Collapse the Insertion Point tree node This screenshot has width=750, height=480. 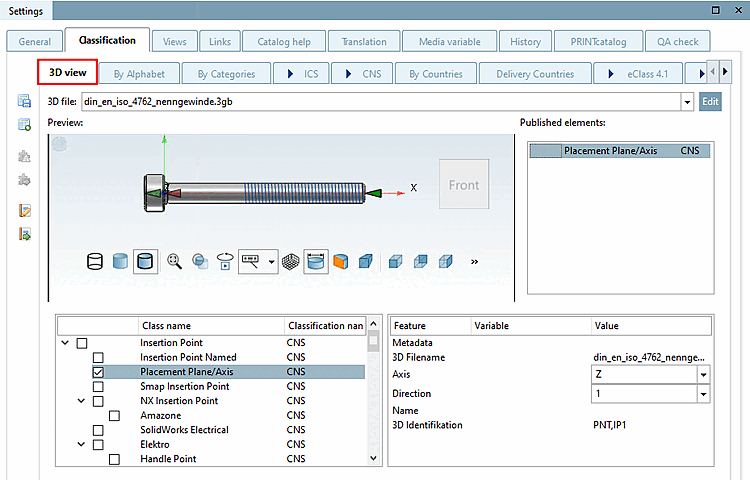(66, 343)
